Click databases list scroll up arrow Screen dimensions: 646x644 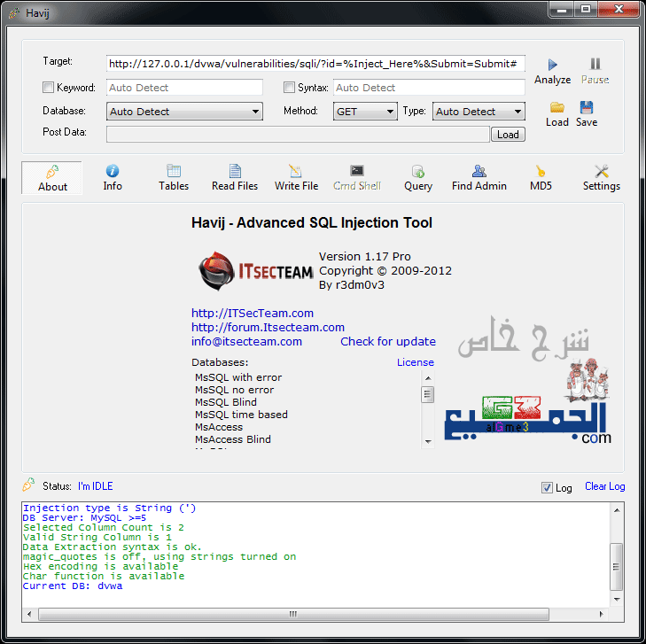pyautogui.click(x=428, y=378)
